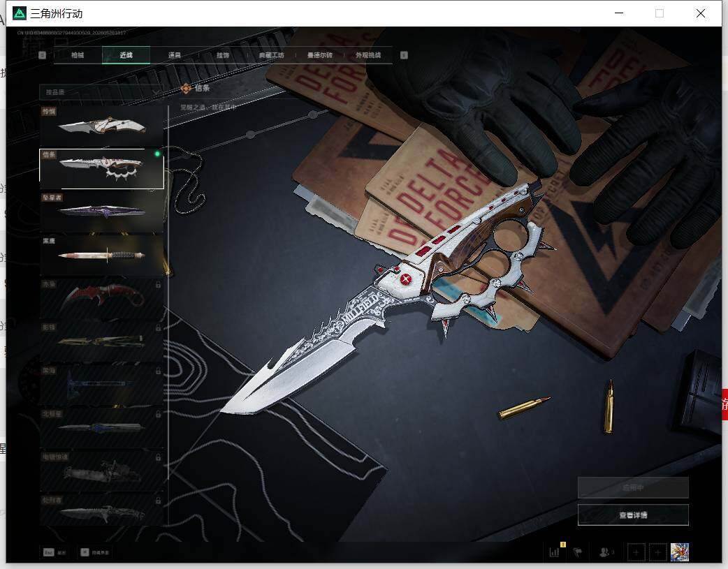Click the first plus squad slot
The width and height of the screenshot is (728, 569).
[636, 552]
